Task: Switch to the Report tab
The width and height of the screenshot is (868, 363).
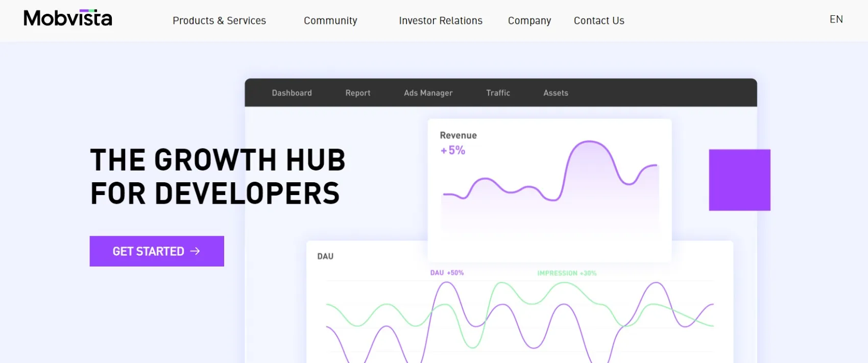Action: 357,93
